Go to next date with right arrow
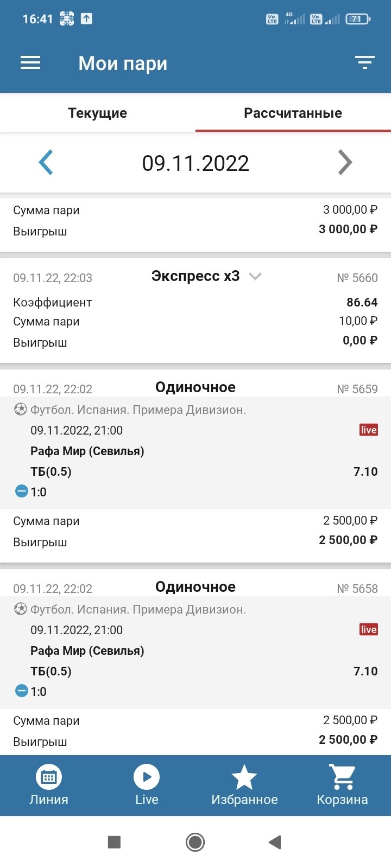 345,163
